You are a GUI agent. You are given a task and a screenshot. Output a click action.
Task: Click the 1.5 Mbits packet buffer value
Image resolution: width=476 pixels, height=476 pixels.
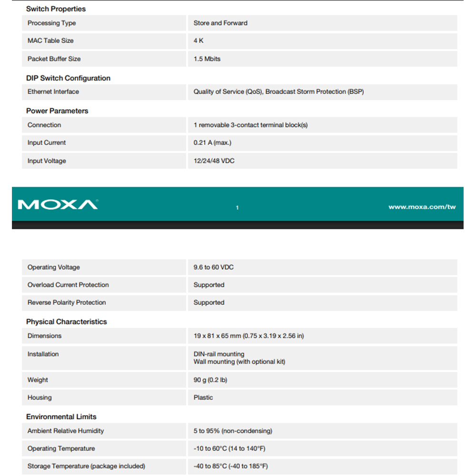207,59
